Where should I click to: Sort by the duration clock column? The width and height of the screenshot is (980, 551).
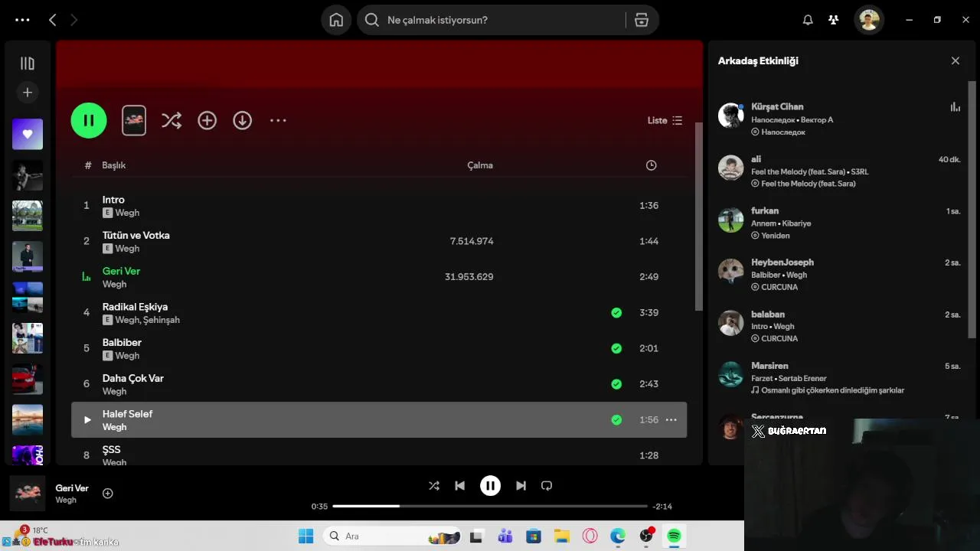coord(651,165)
